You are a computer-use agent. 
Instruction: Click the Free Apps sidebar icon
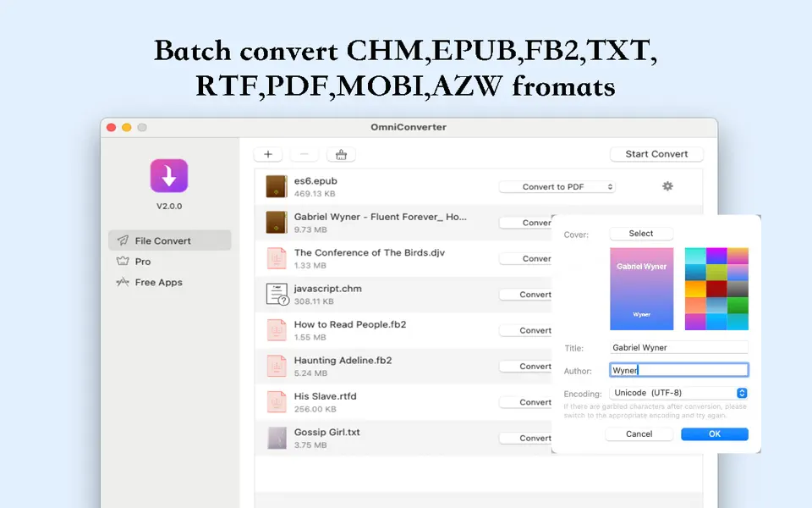[123, 282]
